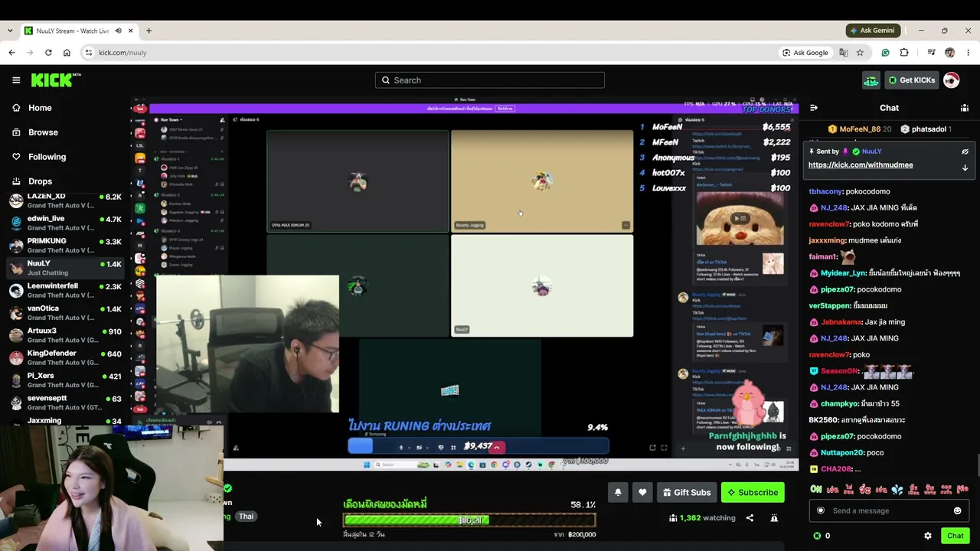Open Leenwinterfell channel in sidebar
This screenshot has width=980, height=551.
coord(65,290)
